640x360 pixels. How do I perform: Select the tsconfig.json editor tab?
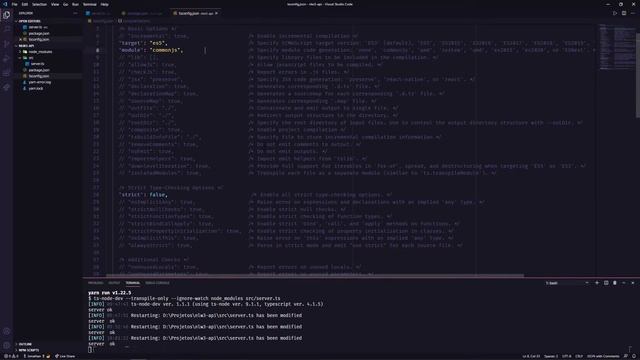click(x=195, y=13)
